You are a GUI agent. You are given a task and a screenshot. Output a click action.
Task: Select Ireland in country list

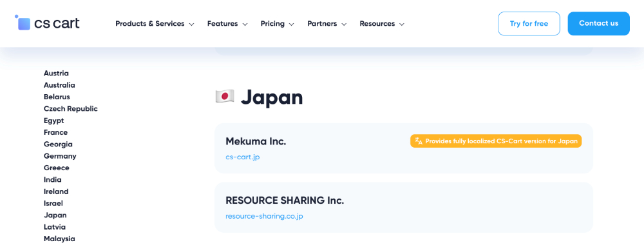(56, 191)
